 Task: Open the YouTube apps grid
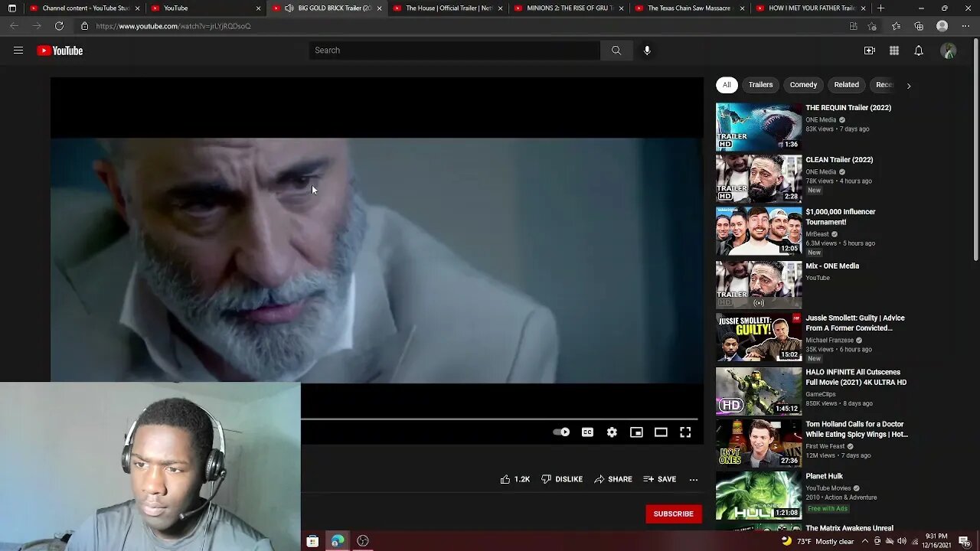pos(894,51)
